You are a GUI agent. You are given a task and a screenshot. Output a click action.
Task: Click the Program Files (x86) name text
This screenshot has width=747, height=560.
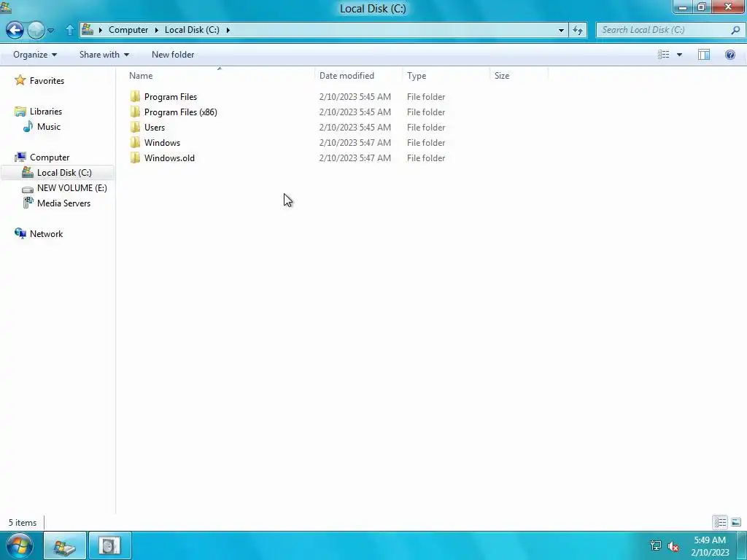(181, 112)
